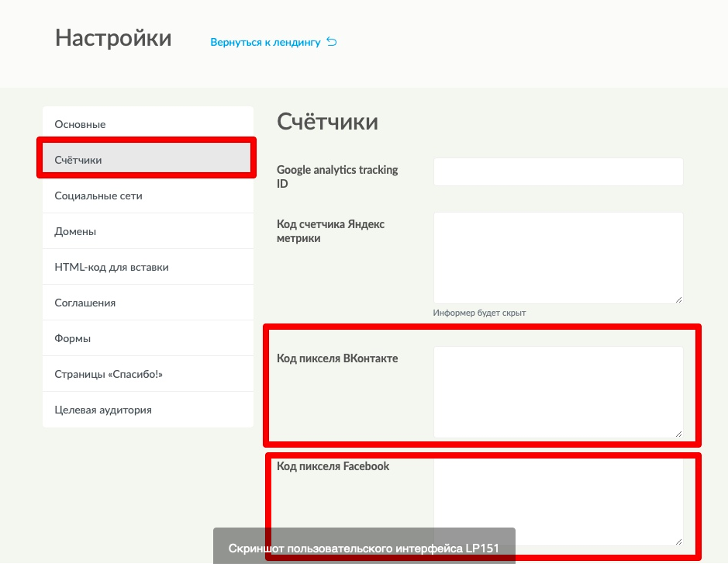Select Целевая аудитория menu item
This screenshot has width=728, height=564.
point(148,410)
